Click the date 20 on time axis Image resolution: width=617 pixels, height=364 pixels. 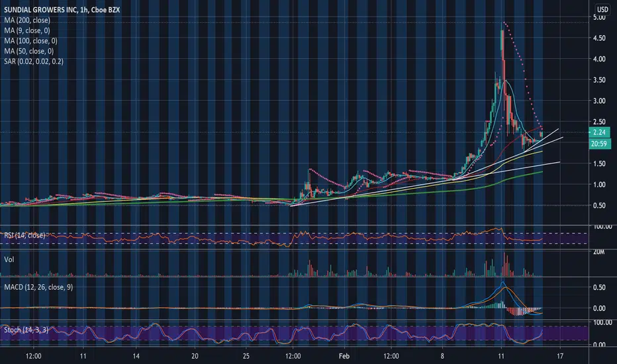pyautogui.click(x=195, y=356)
